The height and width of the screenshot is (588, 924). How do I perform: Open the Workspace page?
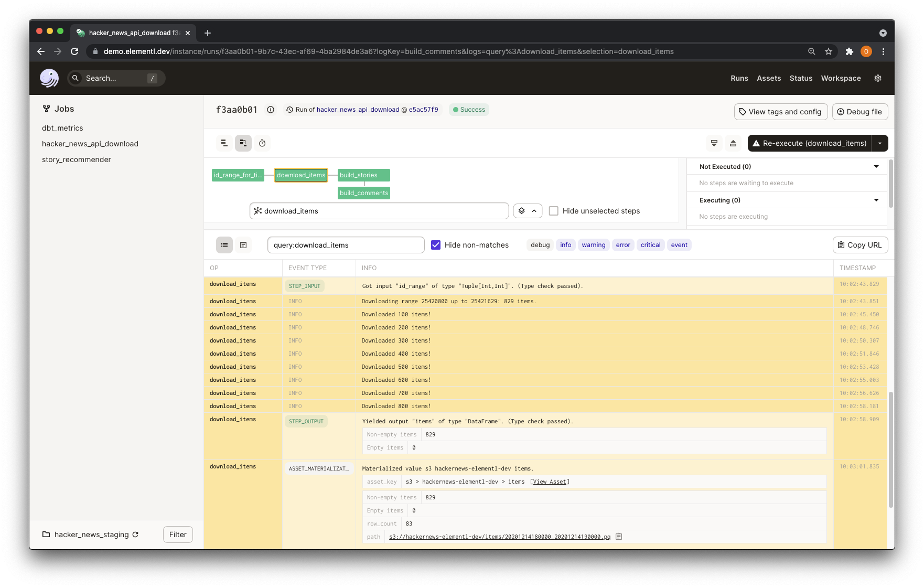(x=841, y=78)
